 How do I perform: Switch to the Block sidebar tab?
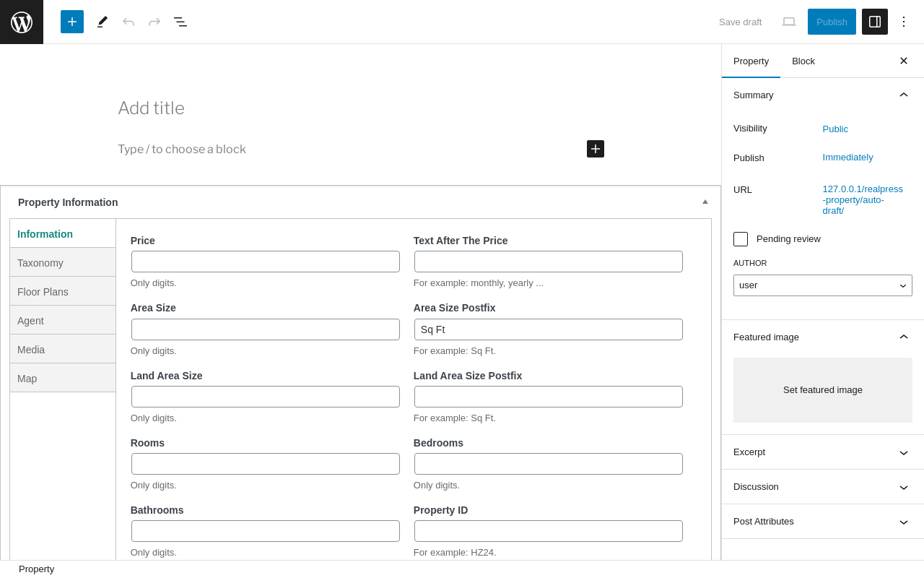pos(803,61)
